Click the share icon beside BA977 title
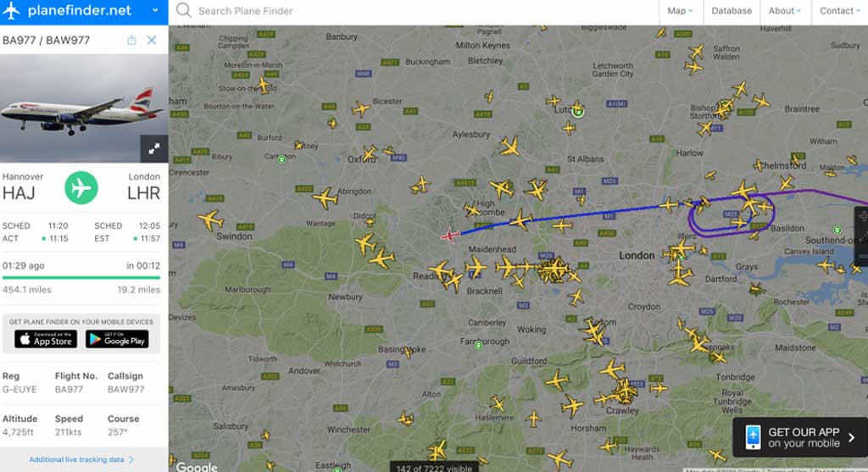This screenshot has width=868, height=472. 131,41
